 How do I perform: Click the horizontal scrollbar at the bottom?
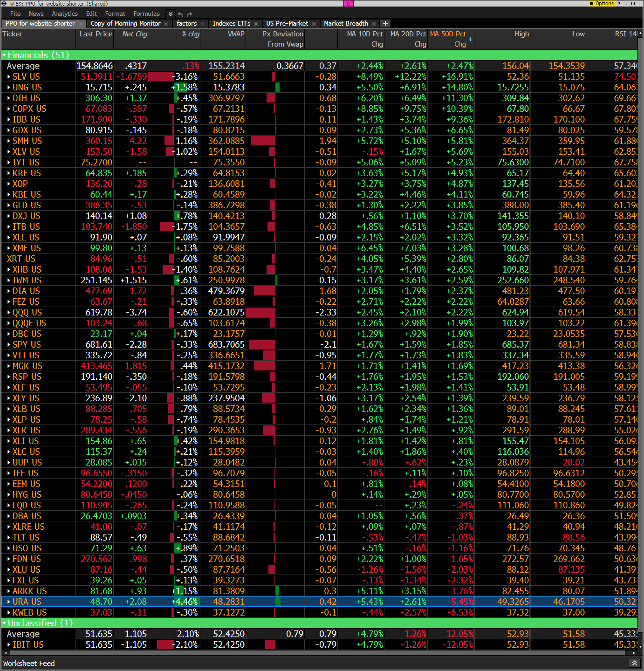pos(317,653)
